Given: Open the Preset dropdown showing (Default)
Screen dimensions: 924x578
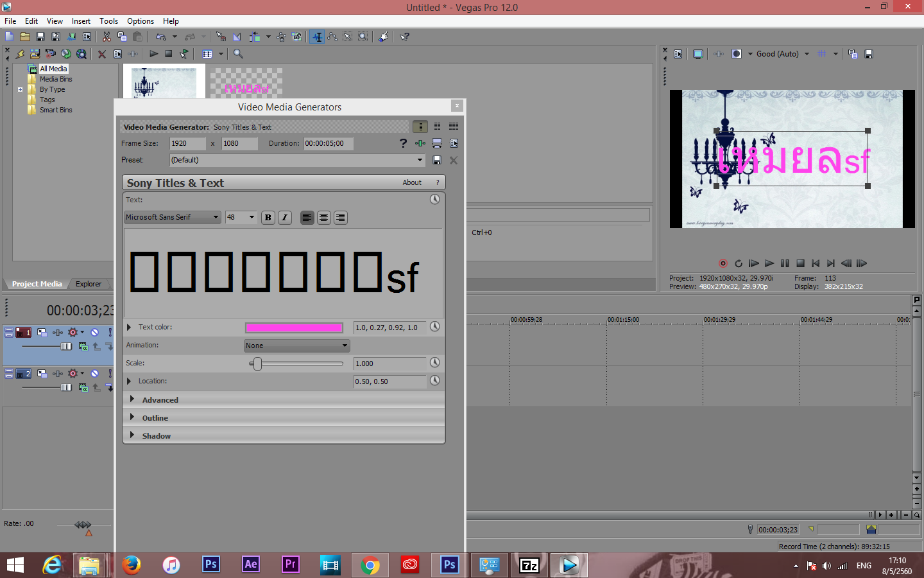Looking at the screenshot, I should pos(297,160).
